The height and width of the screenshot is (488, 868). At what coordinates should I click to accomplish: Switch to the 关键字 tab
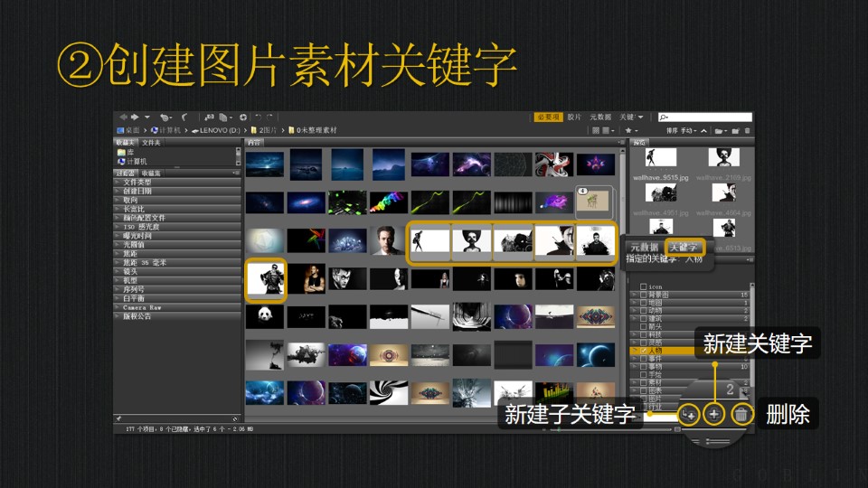click(x=684, y=246)
